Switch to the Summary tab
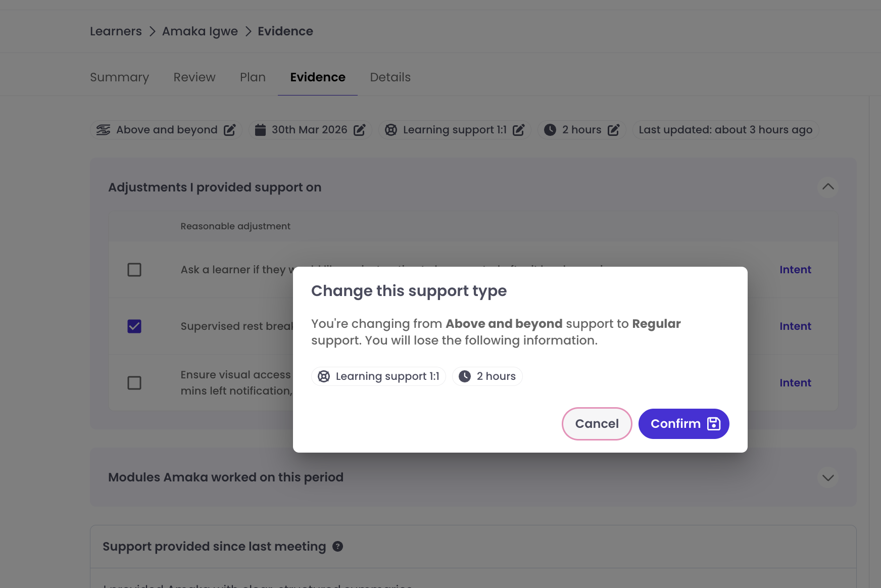 pyautogui.click(x=119, y=77)
